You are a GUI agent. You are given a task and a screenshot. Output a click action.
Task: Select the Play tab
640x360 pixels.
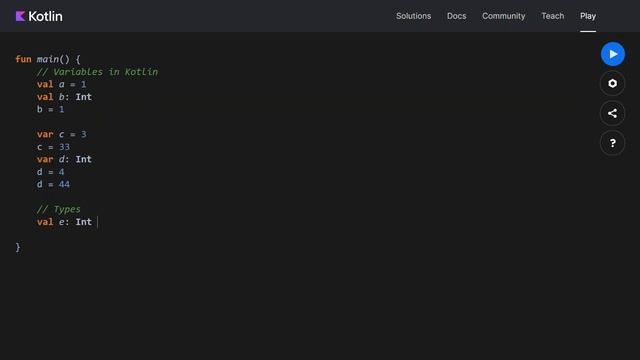point(588,16)
